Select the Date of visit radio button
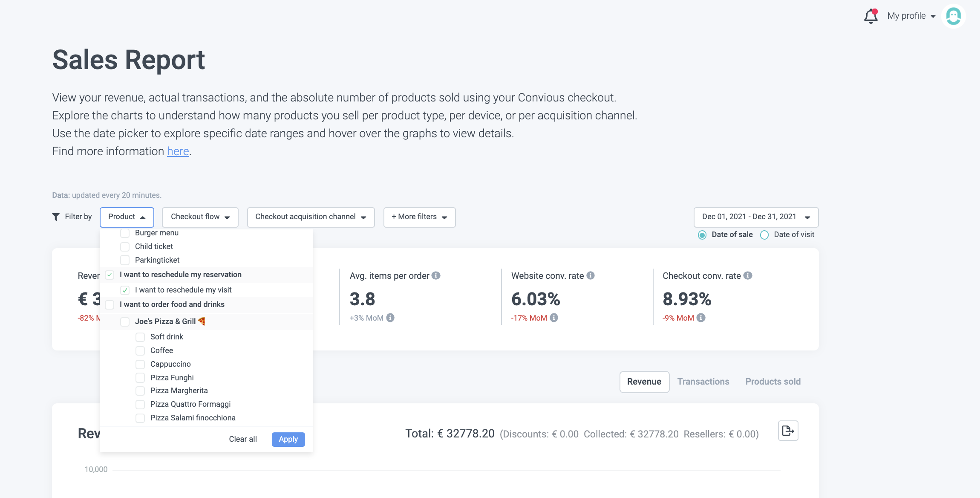The image size is (980, 498). (x=764, y=235)
